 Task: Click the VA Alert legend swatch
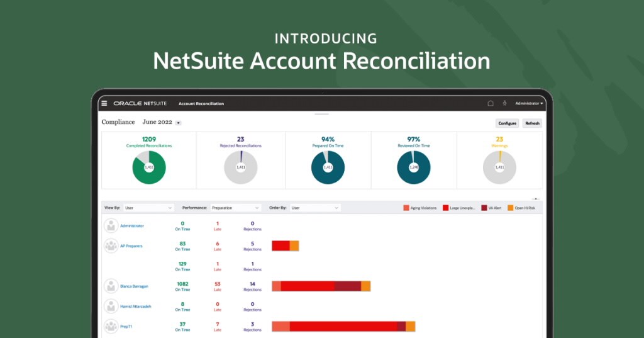coord(484,208)
